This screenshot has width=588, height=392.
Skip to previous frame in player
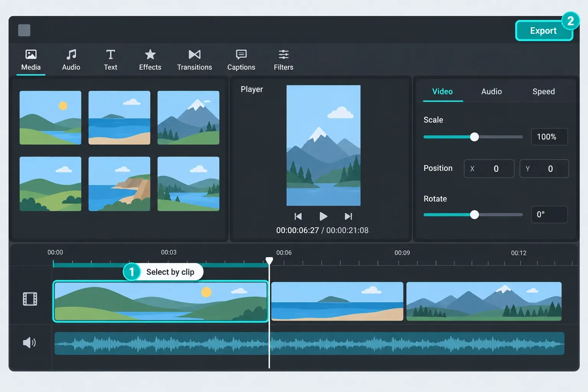[x=298, y=216]
